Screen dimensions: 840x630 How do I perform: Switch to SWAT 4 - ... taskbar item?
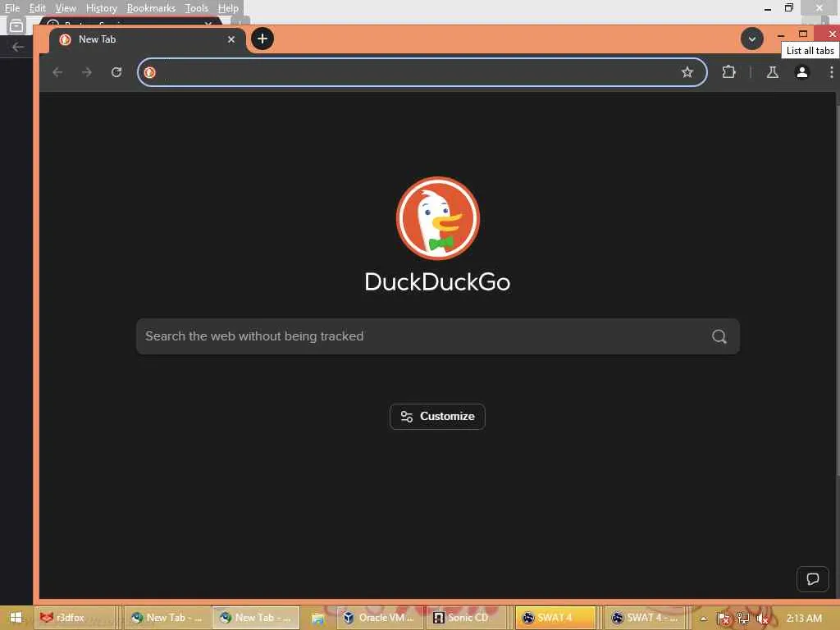click(x=645, y=618)
